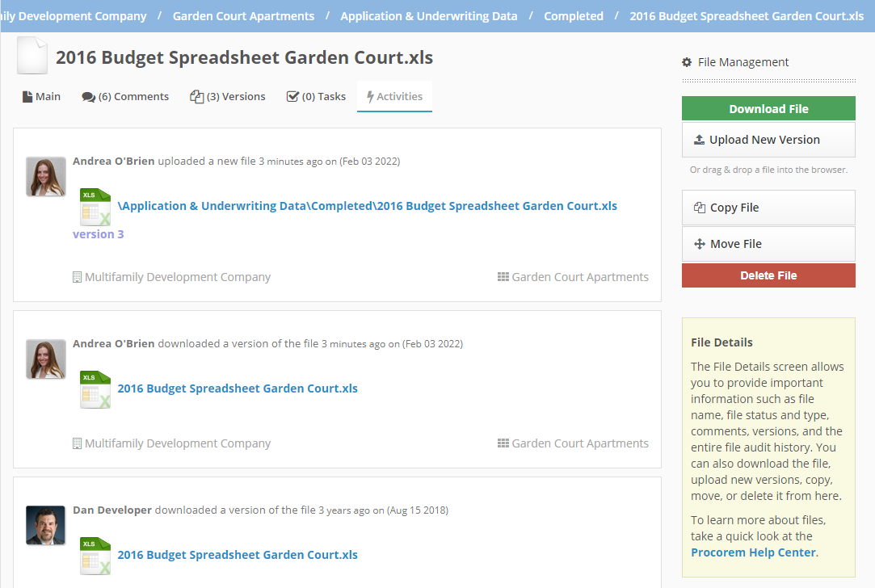Click Andrea O'Brien name in downloaded entry

click(113, 343)
